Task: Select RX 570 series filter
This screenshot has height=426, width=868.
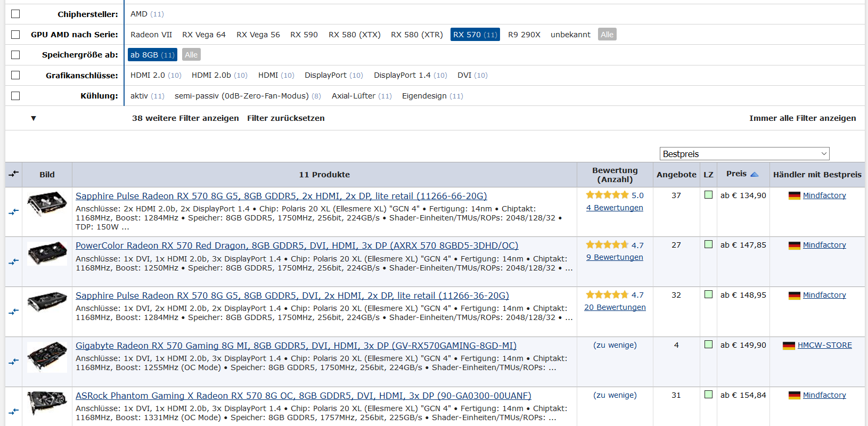Action: 475,35
